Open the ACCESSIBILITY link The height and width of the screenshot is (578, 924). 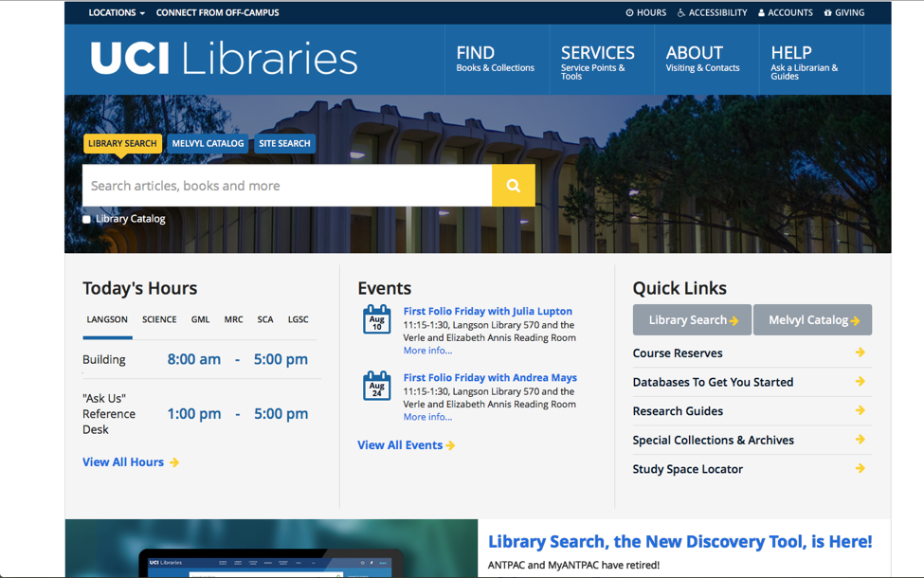click(712, 12)
